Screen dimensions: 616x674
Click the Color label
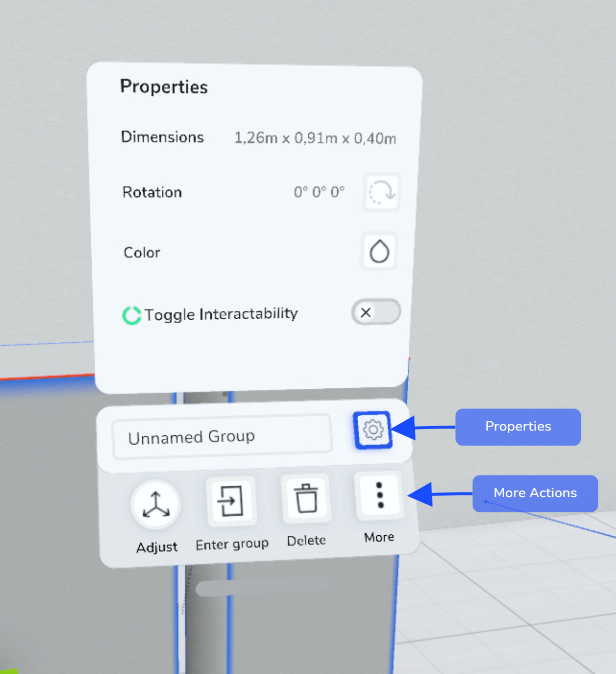[x=142, y=253]
